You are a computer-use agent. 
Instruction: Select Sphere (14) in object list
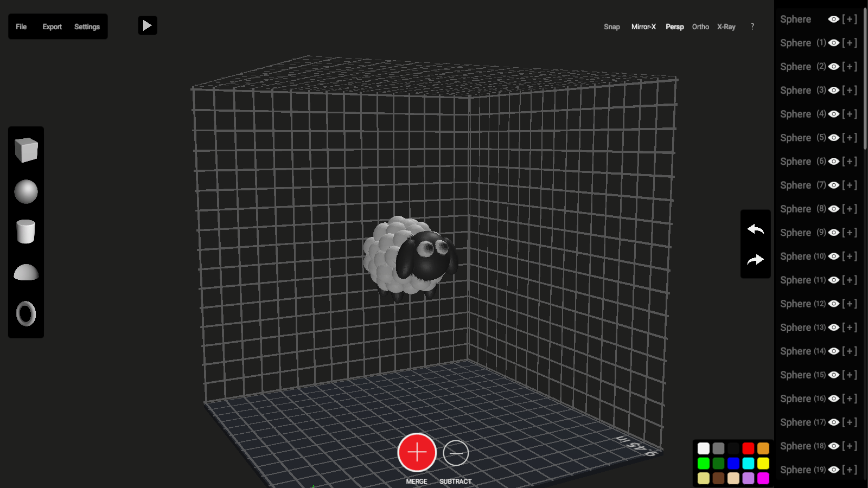[803, 351]
